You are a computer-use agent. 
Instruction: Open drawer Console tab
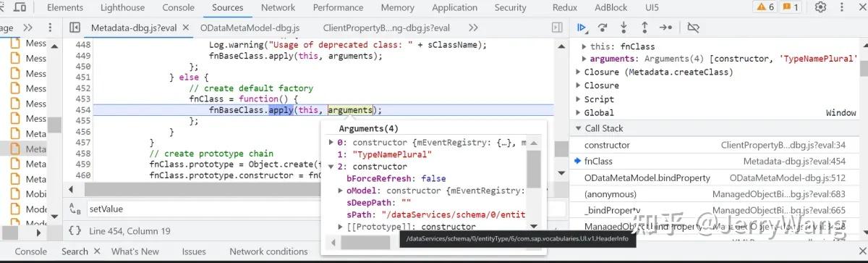(x=31, y=251)
